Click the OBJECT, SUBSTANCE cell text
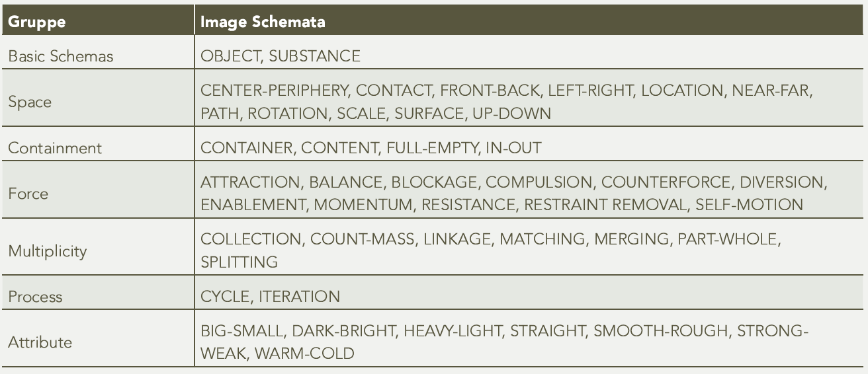 click(281, 56)
